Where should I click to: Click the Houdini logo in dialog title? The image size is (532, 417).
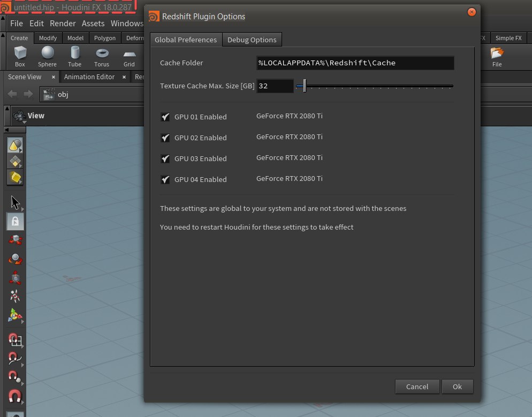(x=154, y=16)
